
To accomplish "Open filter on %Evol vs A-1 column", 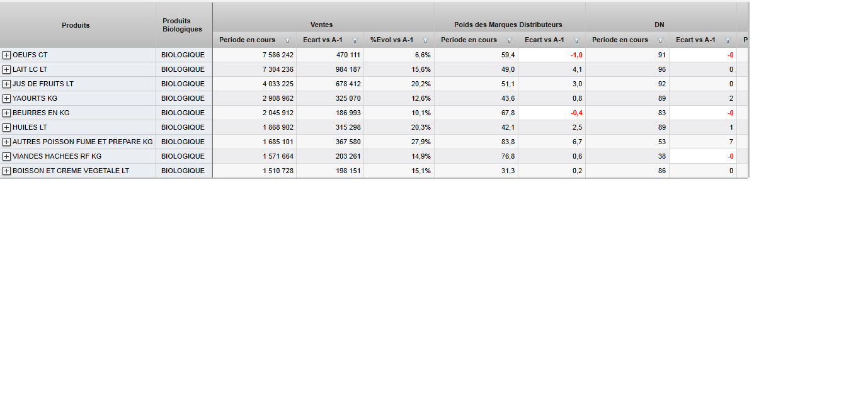I will tap(425, 40).
